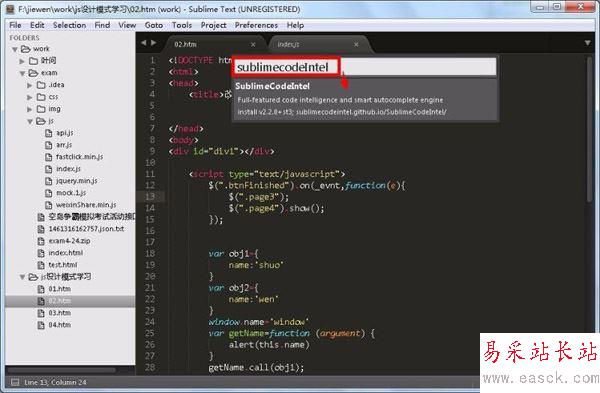This screenshot has height=393, width=600.
Task: Select the highlighted 02.htm sidebar file
Action: pos(70,301)
